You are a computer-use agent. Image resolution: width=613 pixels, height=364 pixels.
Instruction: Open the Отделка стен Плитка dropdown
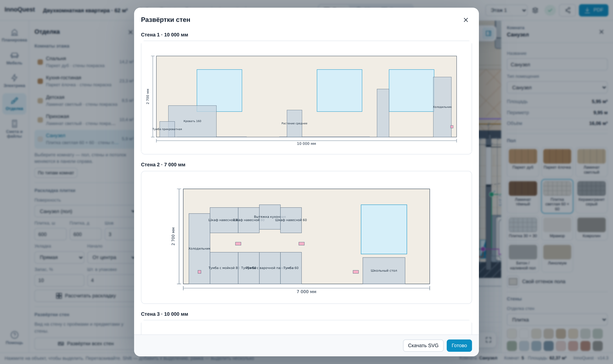pyautogui.click(x=557, y=320)
